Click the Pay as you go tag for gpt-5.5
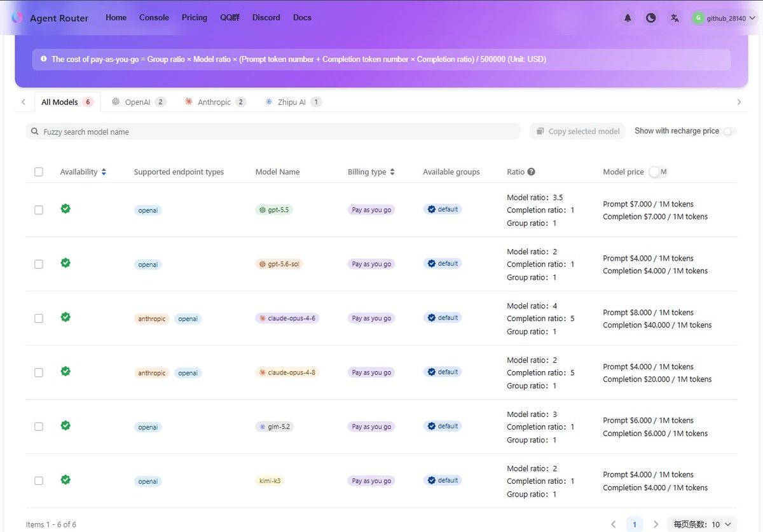This screenshot has width=763, height=532. pos(371,210)
